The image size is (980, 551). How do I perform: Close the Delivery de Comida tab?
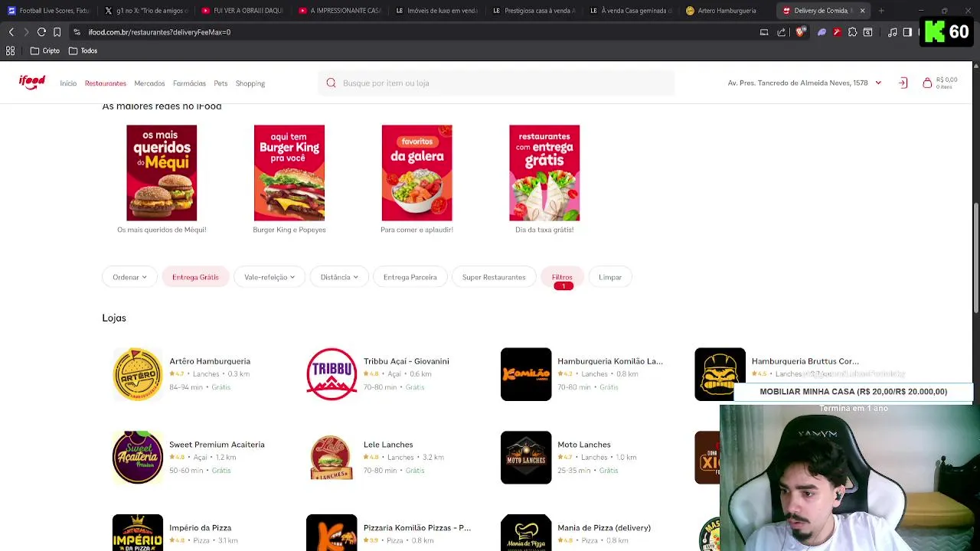862,11
